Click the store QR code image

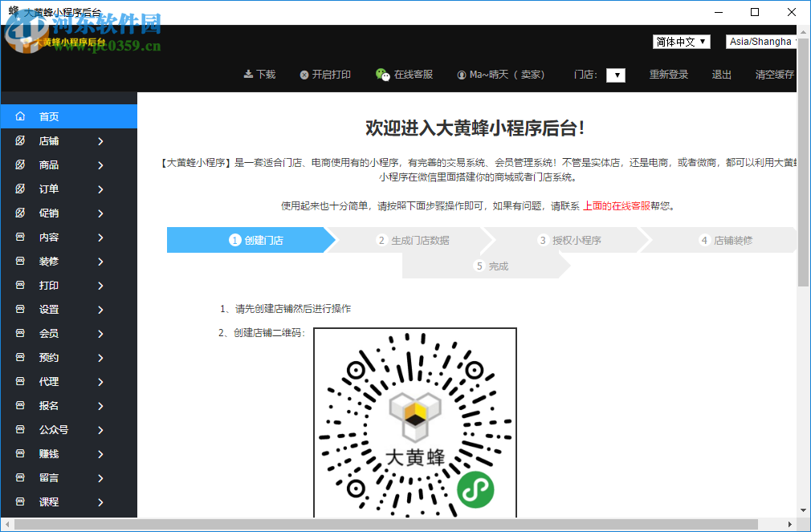414,423
